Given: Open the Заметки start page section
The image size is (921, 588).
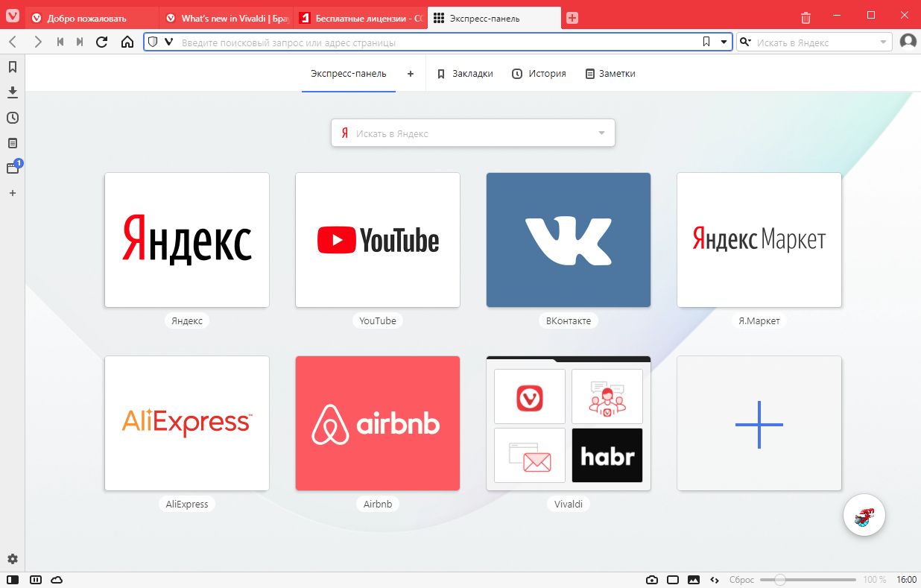Looking at the screenshot, I should 610,74.
